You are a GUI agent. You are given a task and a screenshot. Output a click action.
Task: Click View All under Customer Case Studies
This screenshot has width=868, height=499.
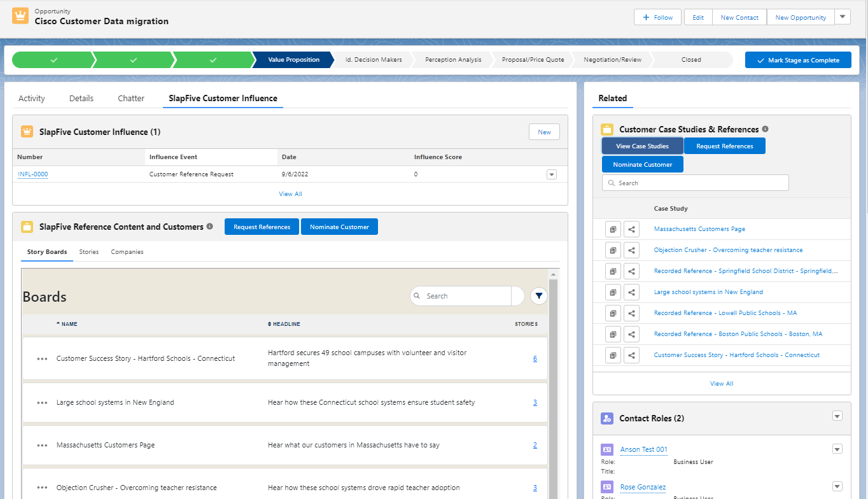pyautogui.click(x=721, y=383)
